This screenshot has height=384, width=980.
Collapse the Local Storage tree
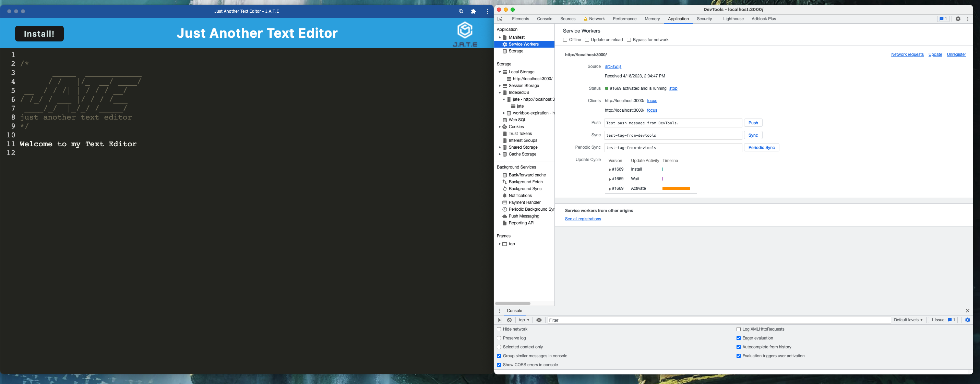[x=500, y=72]
